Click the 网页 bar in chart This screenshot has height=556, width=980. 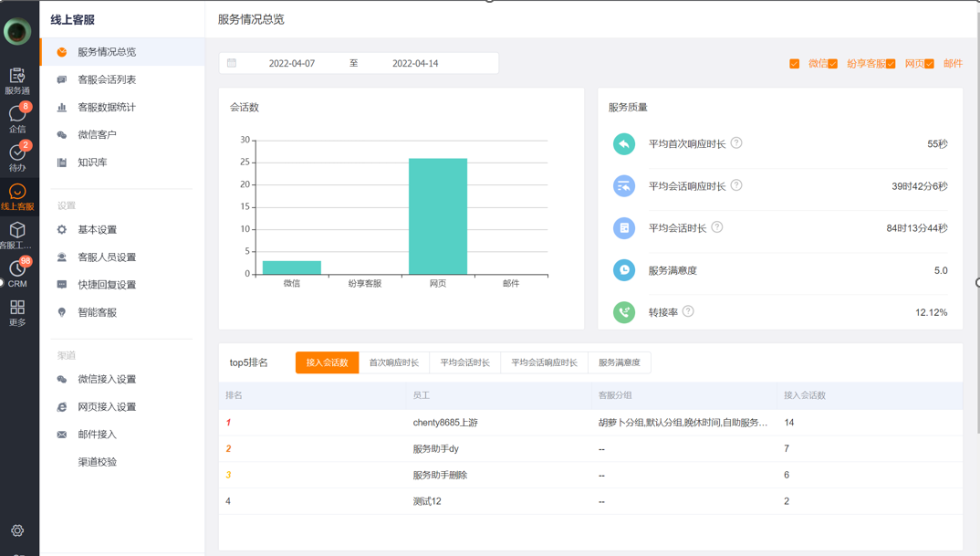(438, 216)
